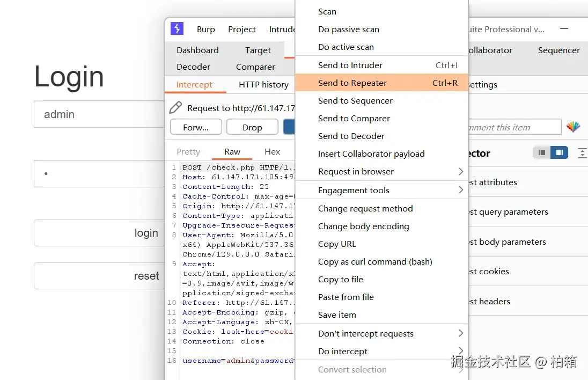
Task: Click the Burp Suite lightning logo icon
Action: (x=177, y=28)
